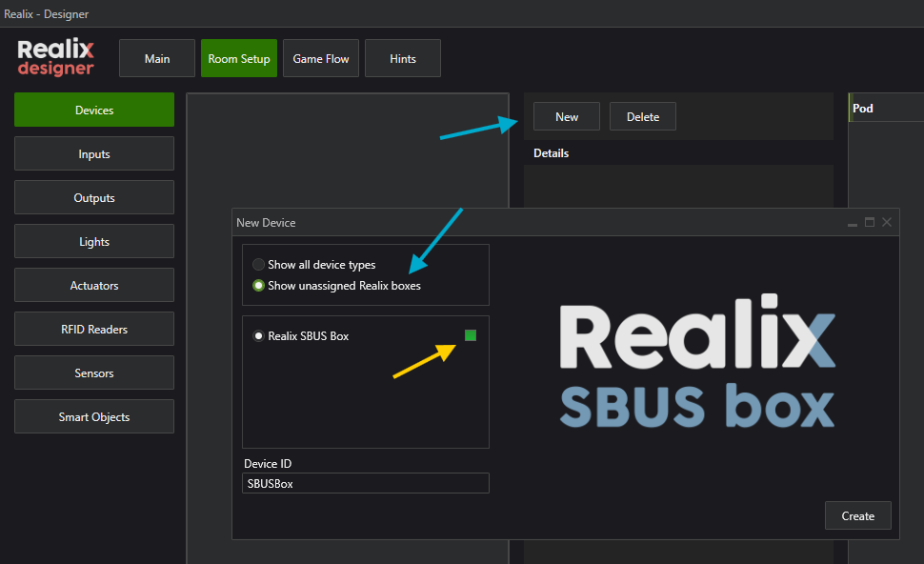924x564 pixels.
Task: Show the Lights section
Action: 94,241
